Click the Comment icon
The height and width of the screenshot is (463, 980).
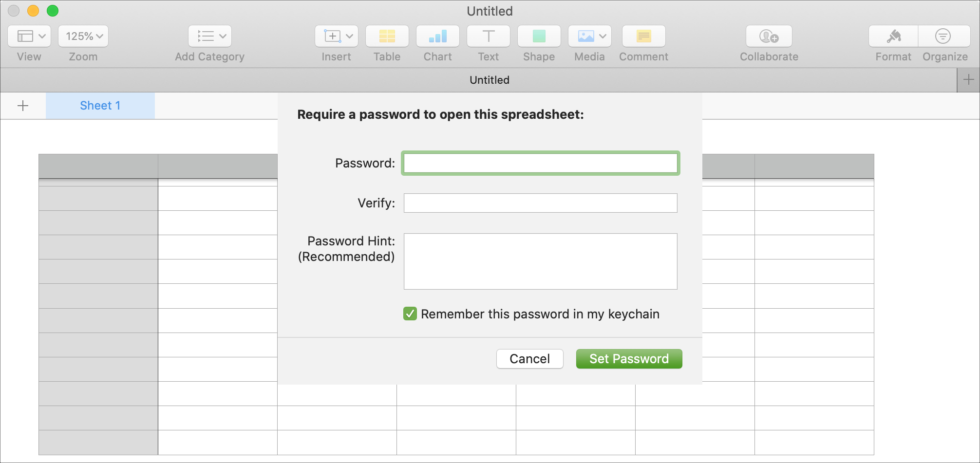[x=643, y=36]
